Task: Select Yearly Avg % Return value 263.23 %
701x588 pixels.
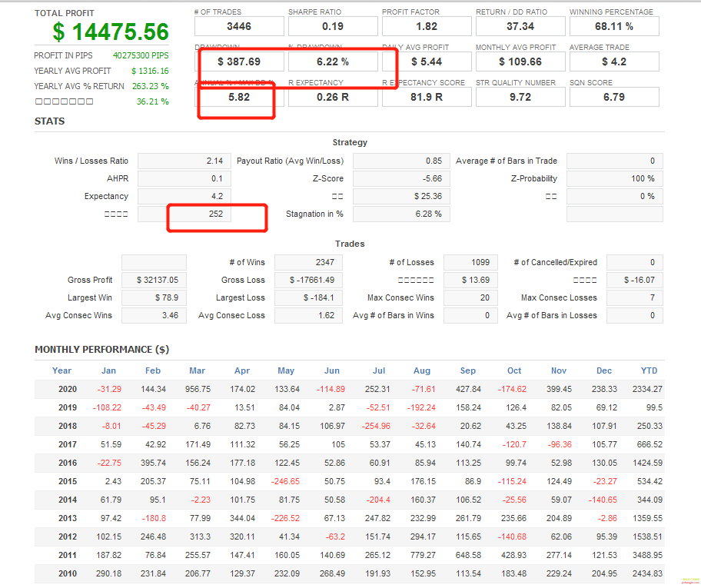Action: click(x=150, y=86)
